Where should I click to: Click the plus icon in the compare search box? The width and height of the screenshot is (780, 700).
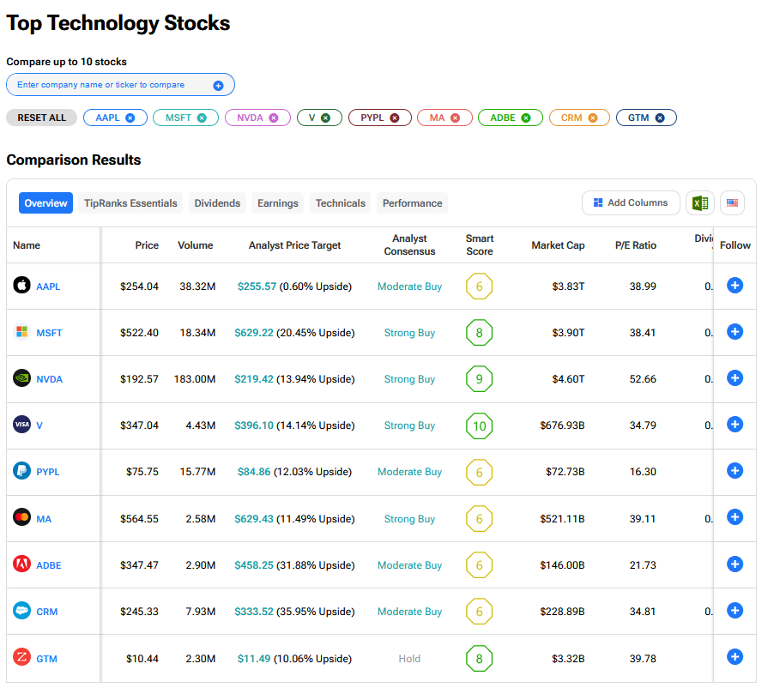pos(218,86)
